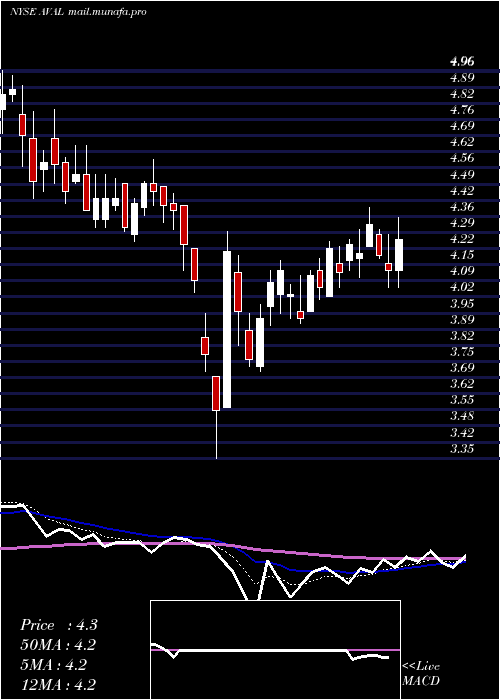500x700 pixels.
Task: Select the 3.55 price axis label
Action: [x=462, y=400]
